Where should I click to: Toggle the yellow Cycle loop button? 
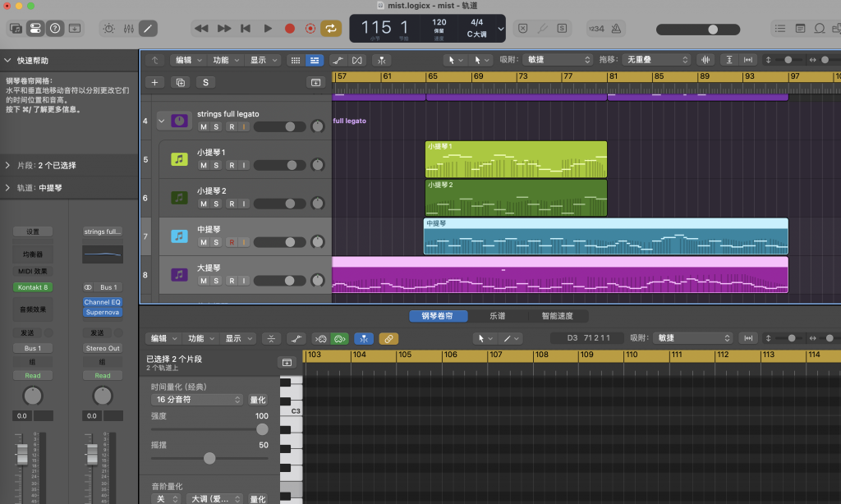[331, 28]
